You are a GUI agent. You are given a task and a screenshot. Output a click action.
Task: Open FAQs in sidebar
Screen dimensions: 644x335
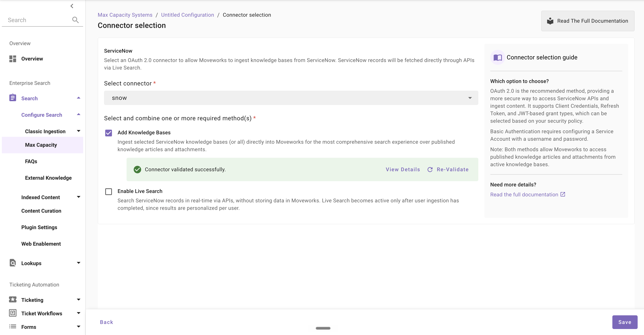(x=31, y=161)
